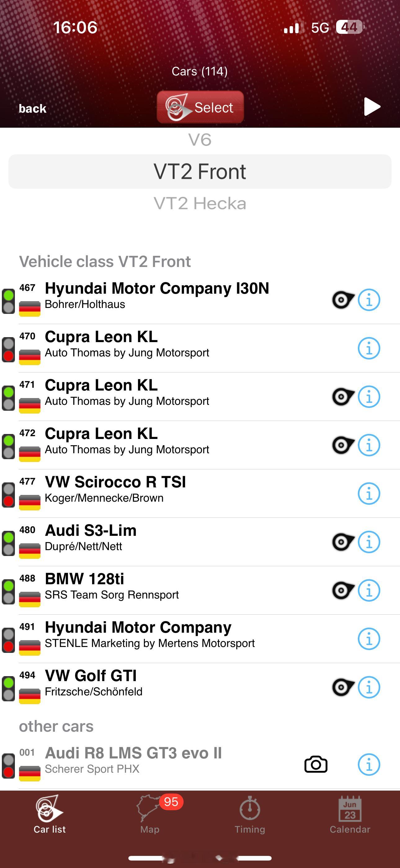This screenshot has width=400, height=868.
Task: Tap the camera icon for Audi R8 LMS
Action: pyautogui.click(x=316, y=764)
